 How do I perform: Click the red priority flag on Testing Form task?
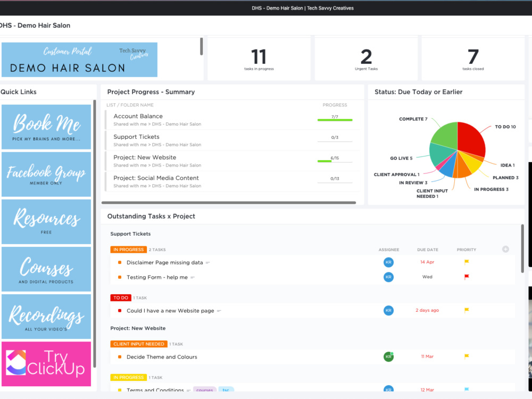[x=466, y=277]
